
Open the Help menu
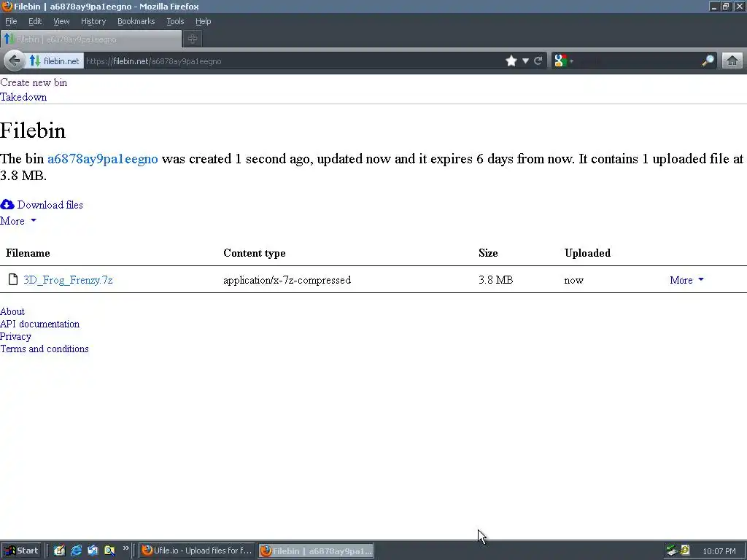(x=204, y=21)
